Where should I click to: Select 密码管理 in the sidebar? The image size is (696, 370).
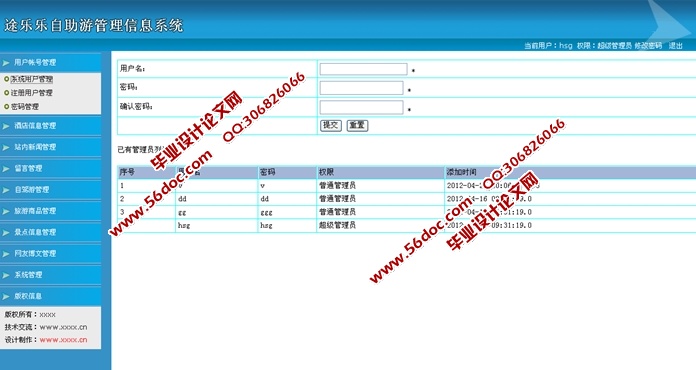(25, 106)
